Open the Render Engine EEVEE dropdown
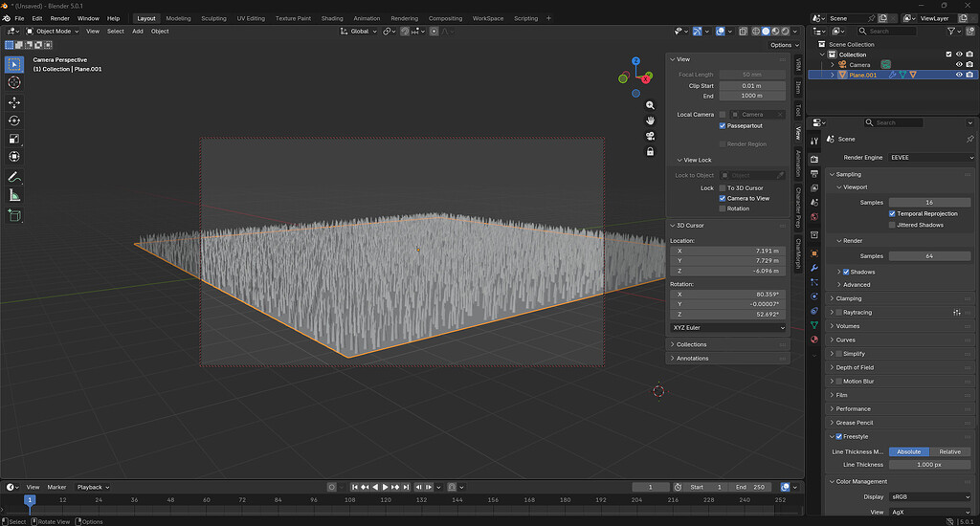 click(931, 158)
